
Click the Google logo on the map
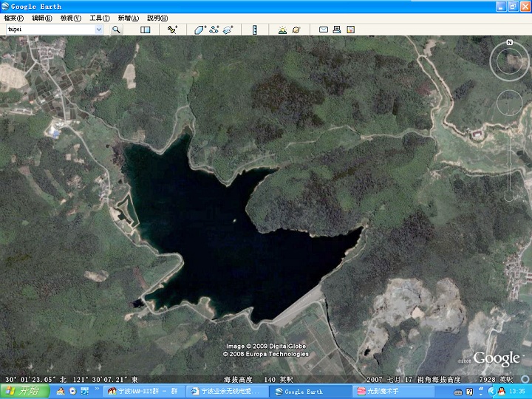(497, 358)
